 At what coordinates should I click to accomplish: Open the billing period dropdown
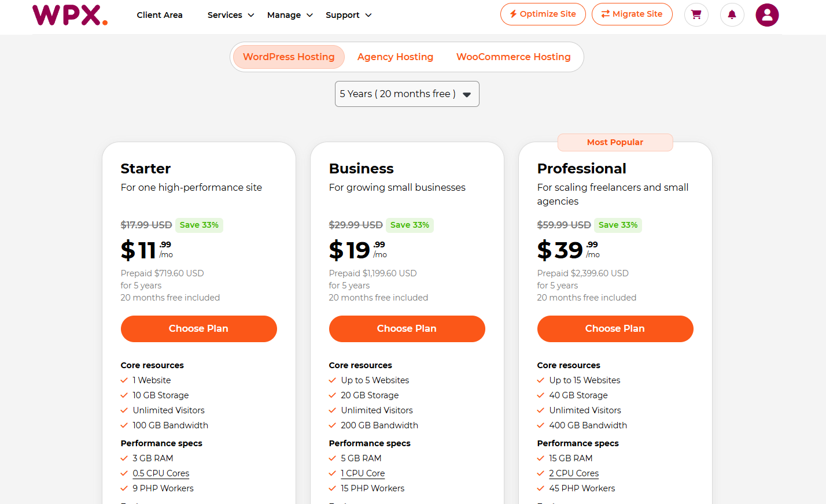pos(407,94)
